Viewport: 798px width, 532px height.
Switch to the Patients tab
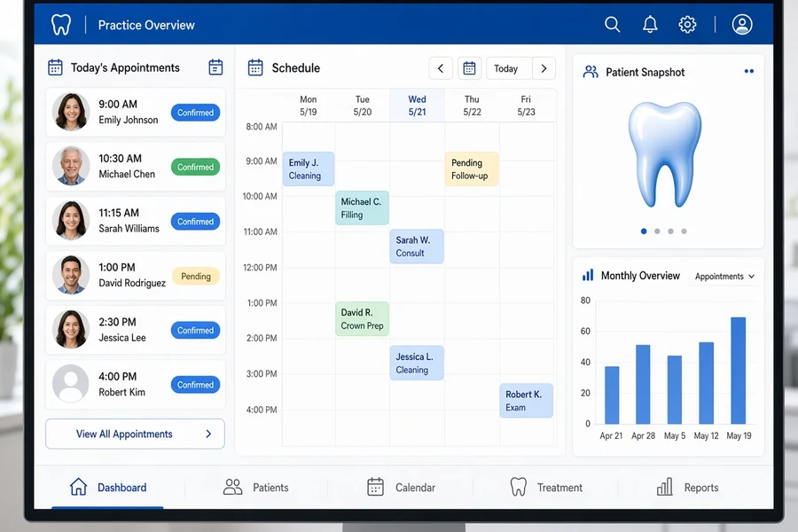(256, 487)
